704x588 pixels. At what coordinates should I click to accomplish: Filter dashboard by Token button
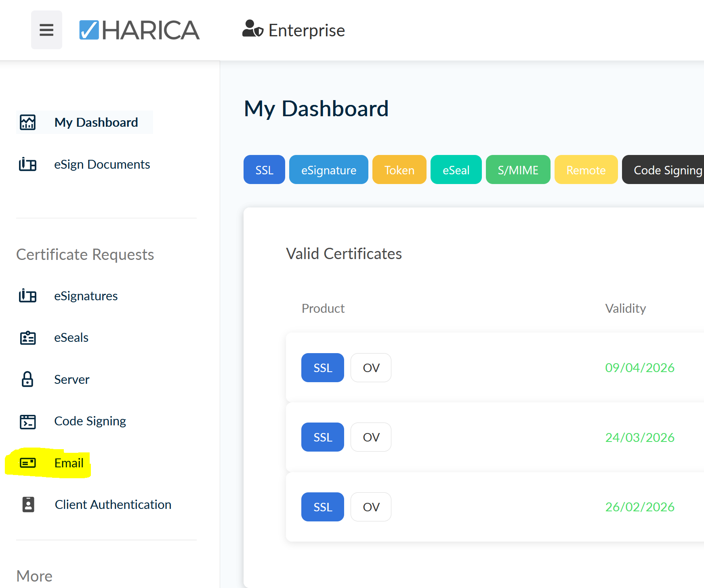[399, 169]
